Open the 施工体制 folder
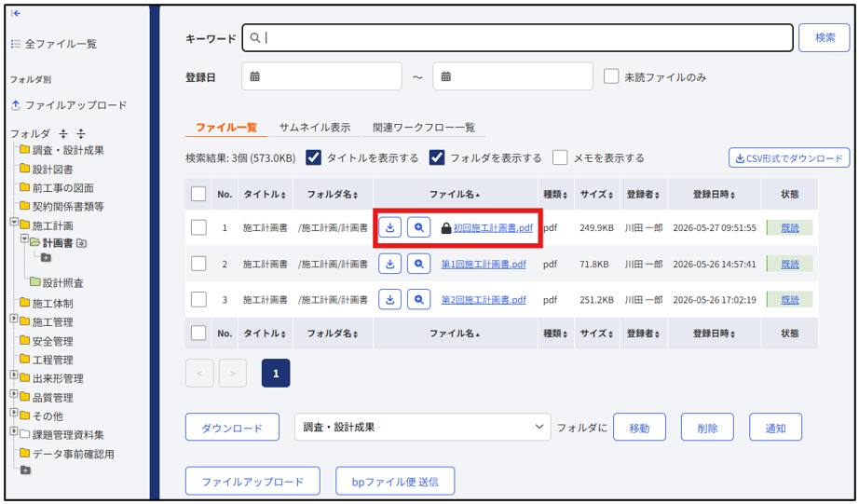This screenshot has width=859, height=504. tap(47, 303)
